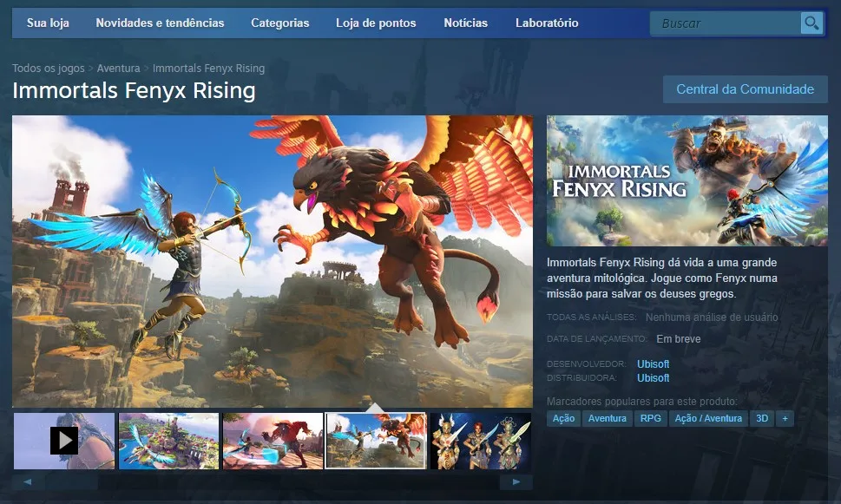
Task: Add a tag with the plus button
Action: pos(785,418)
